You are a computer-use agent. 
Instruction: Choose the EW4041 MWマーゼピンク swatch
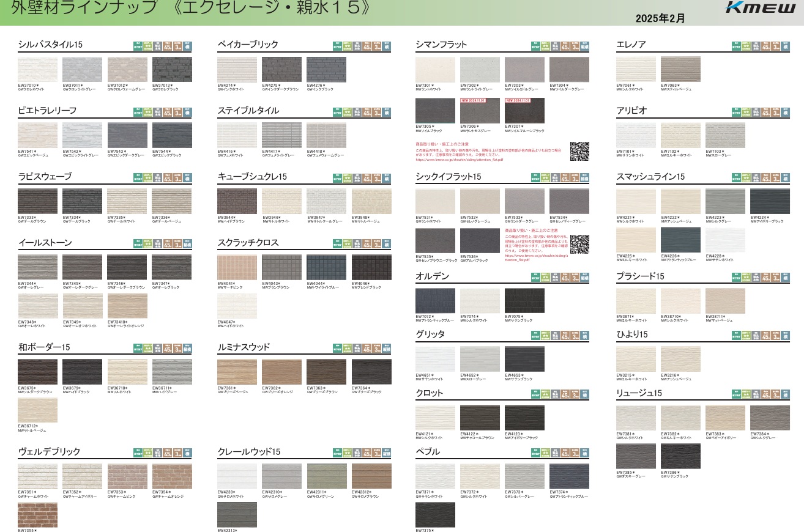(x=237, y=267)
